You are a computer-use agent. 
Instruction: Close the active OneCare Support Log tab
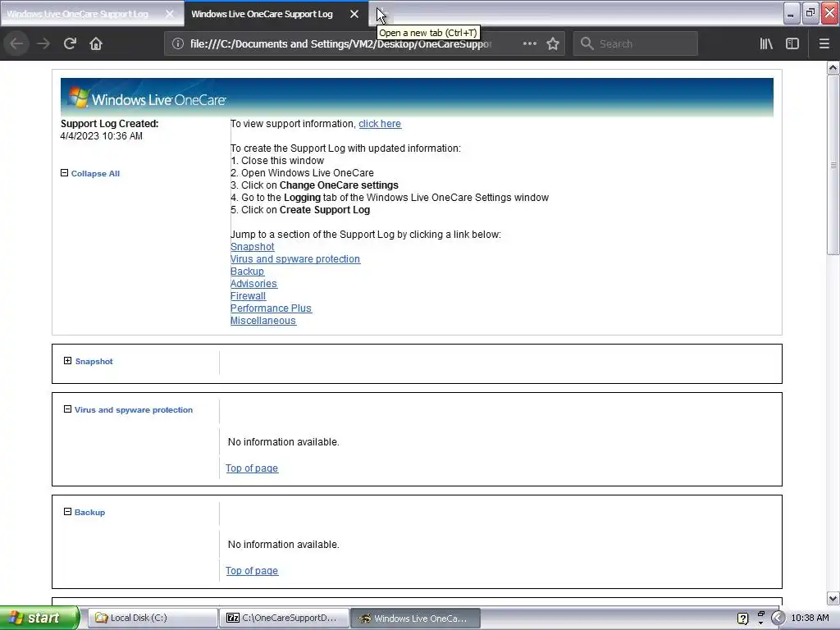354,14
